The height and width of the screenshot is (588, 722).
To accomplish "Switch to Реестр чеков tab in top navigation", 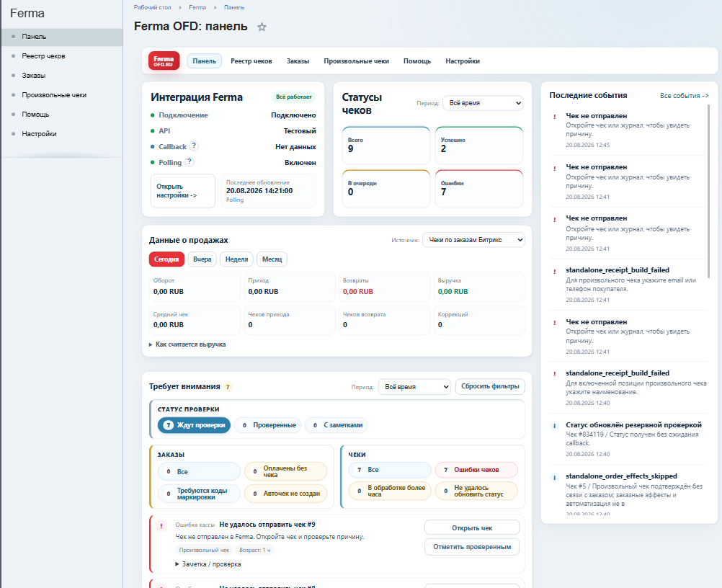I will point(251,61).
